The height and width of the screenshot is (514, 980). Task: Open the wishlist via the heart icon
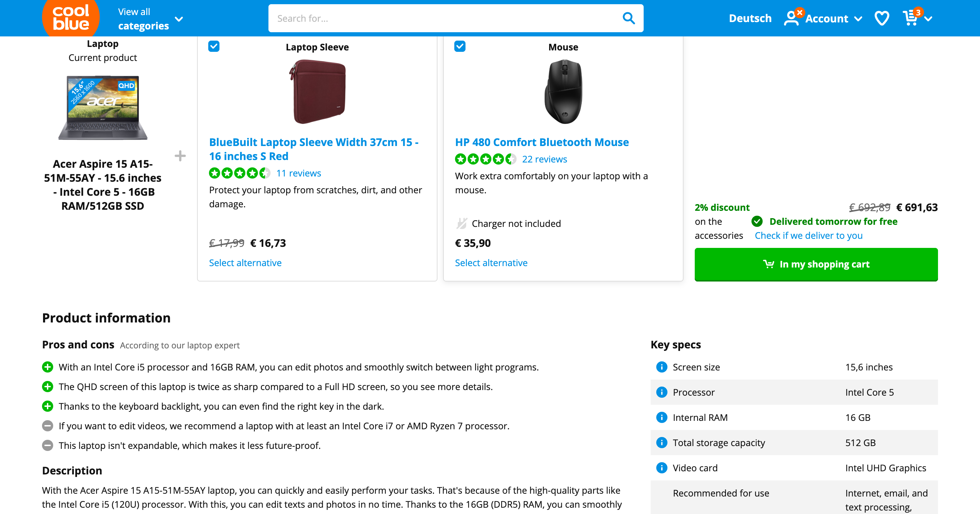(882, 18)
